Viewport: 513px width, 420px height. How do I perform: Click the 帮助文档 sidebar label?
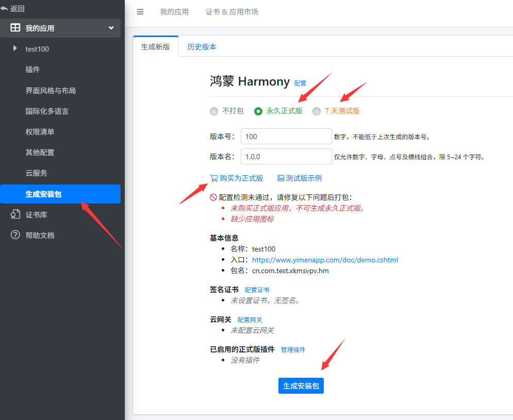tap(40, 235)
